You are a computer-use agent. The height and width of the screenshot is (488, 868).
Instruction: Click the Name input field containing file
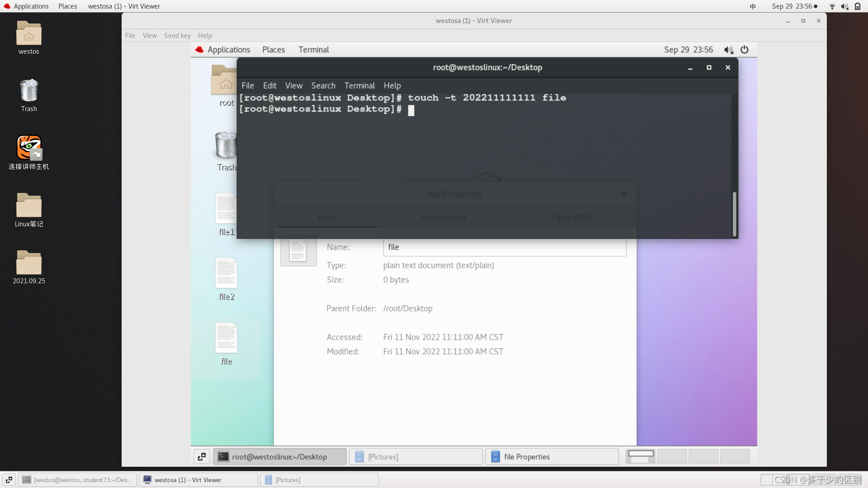[x=504, y=247]
